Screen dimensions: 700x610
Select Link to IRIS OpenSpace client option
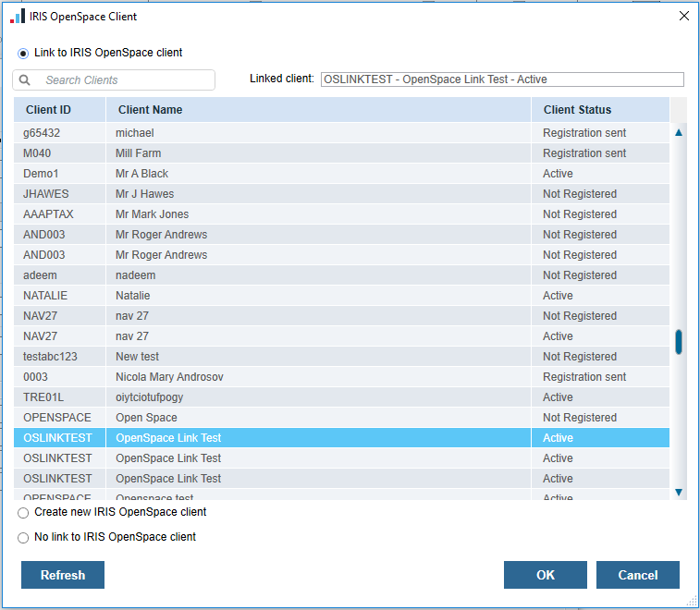pos(23,54)
